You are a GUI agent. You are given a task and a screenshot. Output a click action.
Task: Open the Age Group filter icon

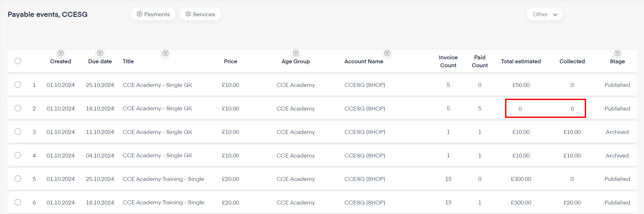coord(296,53)
